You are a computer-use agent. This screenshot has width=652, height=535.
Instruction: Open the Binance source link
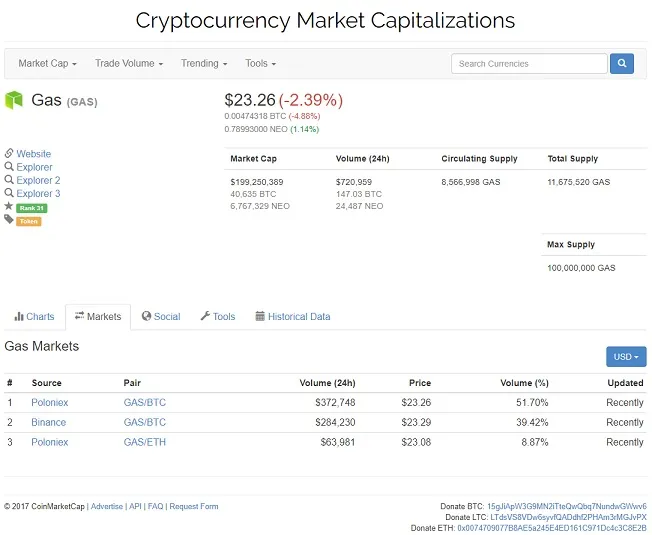48,422
